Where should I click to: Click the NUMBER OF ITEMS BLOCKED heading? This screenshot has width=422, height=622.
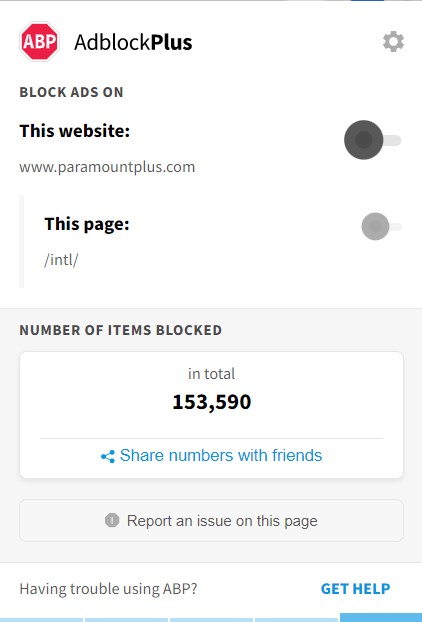(x=121, y=330)
